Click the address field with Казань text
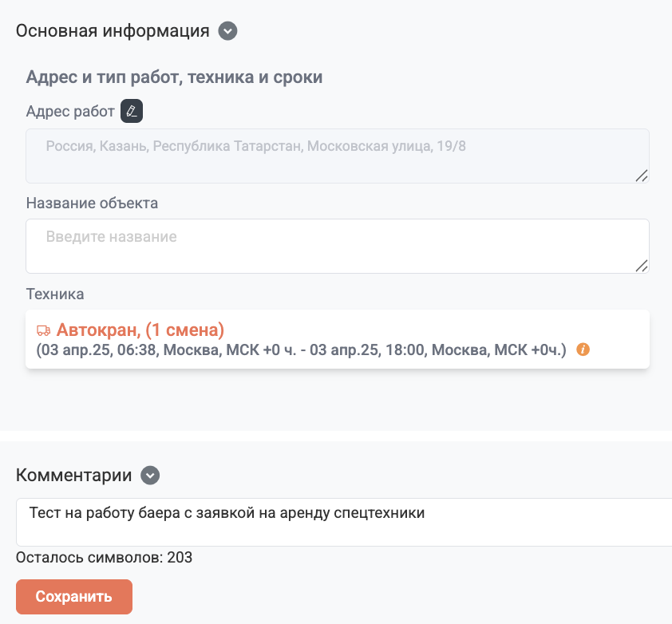This screenshot has height=624, width=672. click(x=338, y=156)
